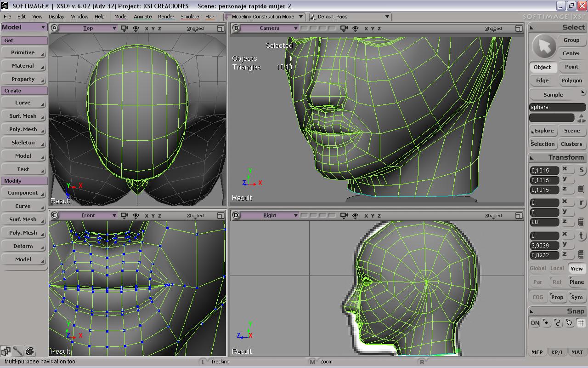Viewport: 588px width, 368px height.
Task: Maximize the Camera viewport with its corner icon
Action: pyautogui.click(x=519, y=28)
